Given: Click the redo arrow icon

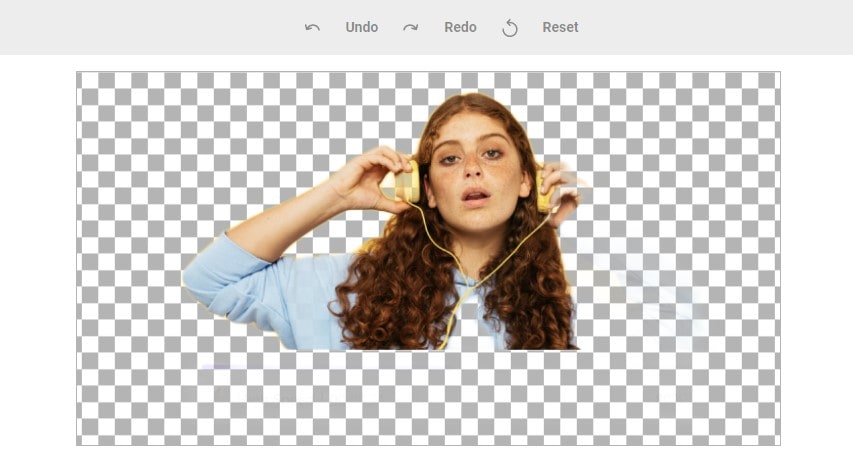Looking at the screenshot, I should point(411,27).
